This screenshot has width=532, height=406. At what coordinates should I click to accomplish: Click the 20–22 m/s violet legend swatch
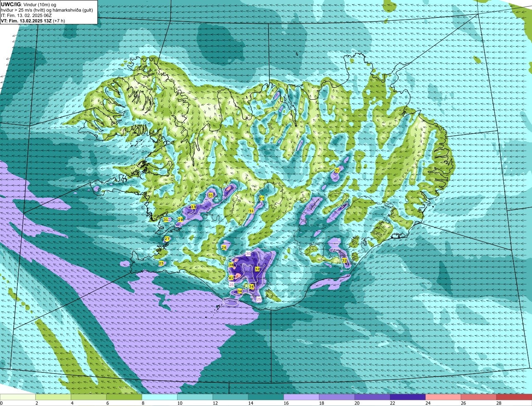point(372,397)
